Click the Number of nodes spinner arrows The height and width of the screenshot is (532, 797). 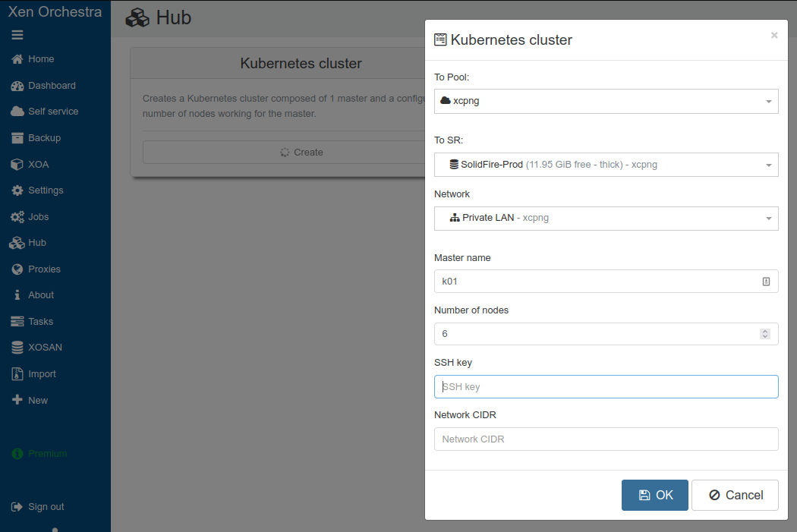pyautogui.click(x=765, y=334)
